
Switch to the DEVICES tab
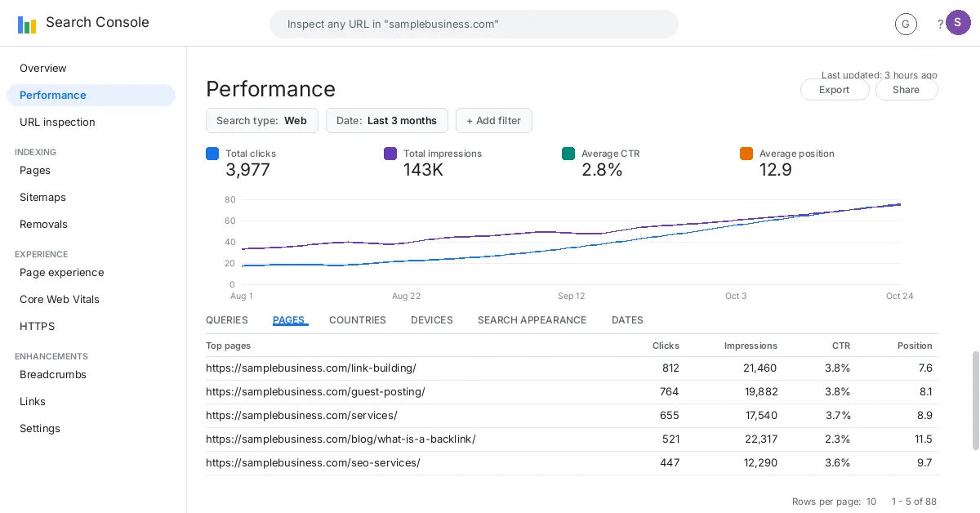(432, 320)
